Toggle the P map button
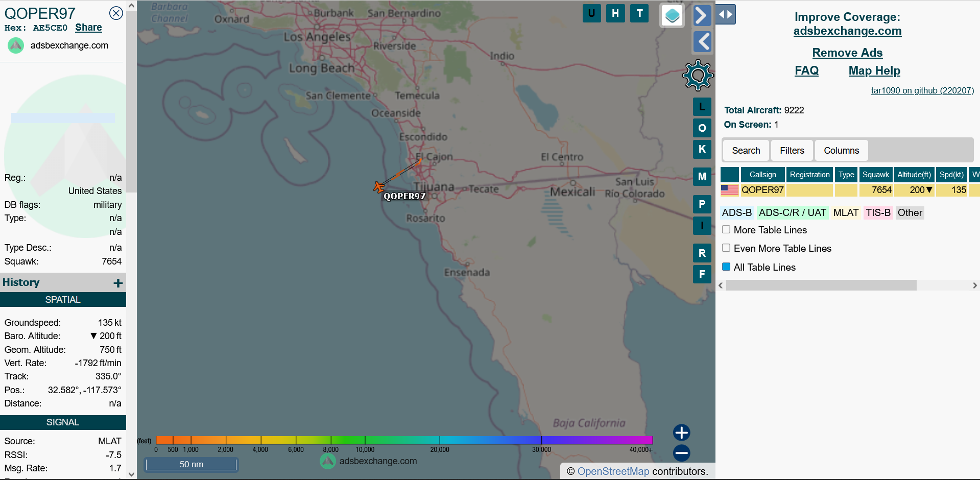Screen dimensions: 980x480 point(702,204)
